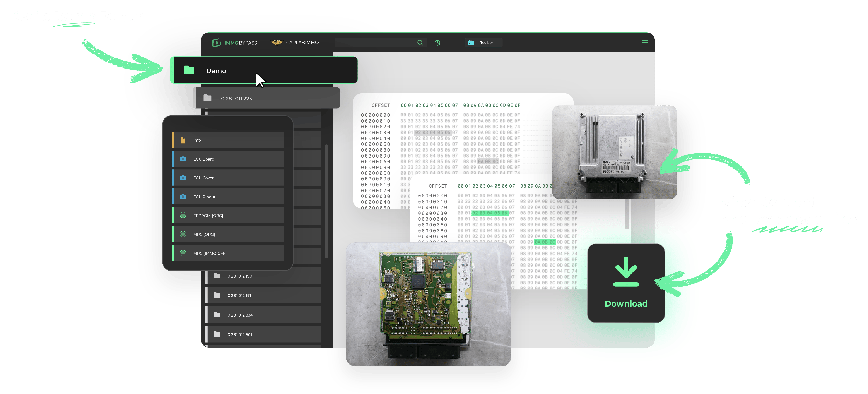Click OFFSET header in the front hex panel

[x=438, y=186]
